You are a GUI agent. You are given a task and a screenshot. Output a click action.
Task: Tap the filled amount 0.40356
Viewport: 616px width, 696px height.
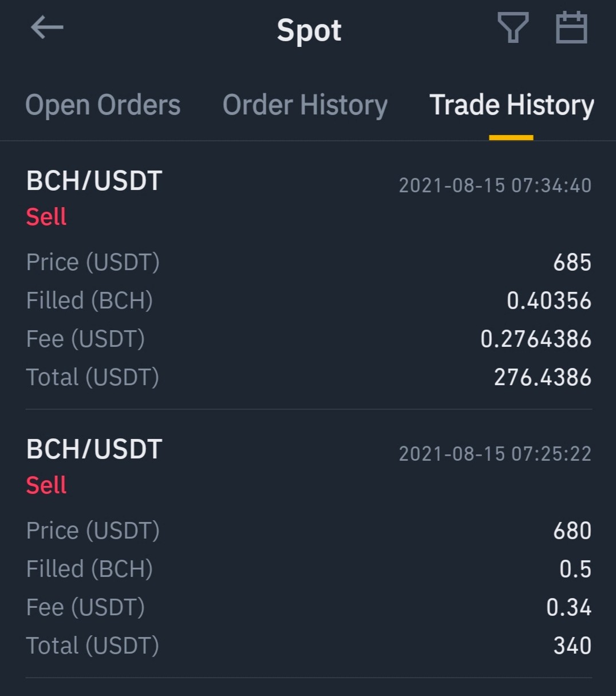point(549,301)
